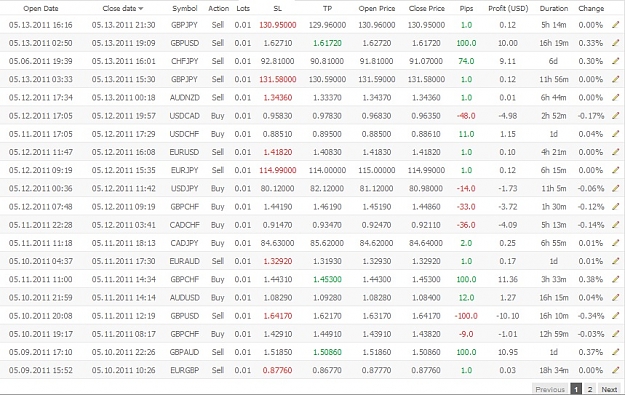This screenshot has height=395, width=625.
Task: Edit the GBPUSD trade opened 05.13.2011 02:50
Action: coord(616,43)
